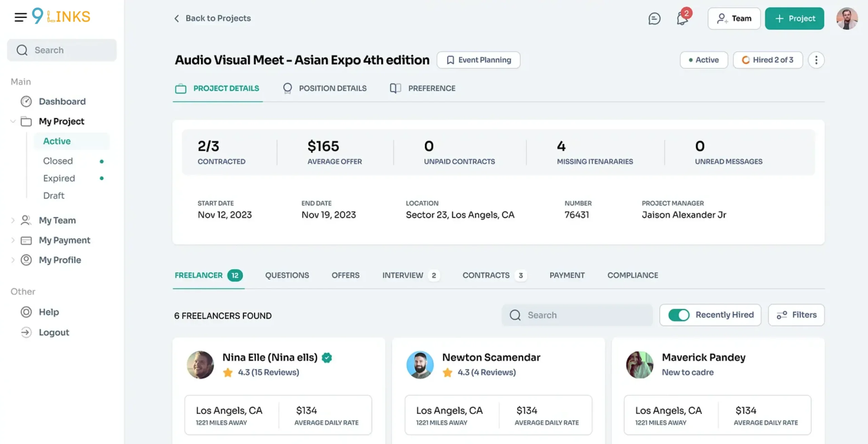This screenshot has width=868, height=444.
Task: Open the Interview tab
Action: click(x=411, y=275)
